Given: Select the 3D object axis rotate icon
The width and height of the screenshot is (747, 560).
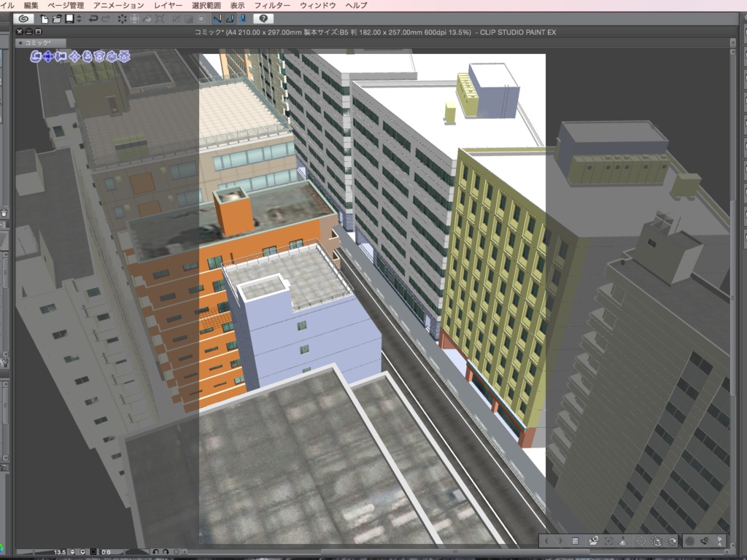Looking at the screenshot, I should [x=112, y=57].
